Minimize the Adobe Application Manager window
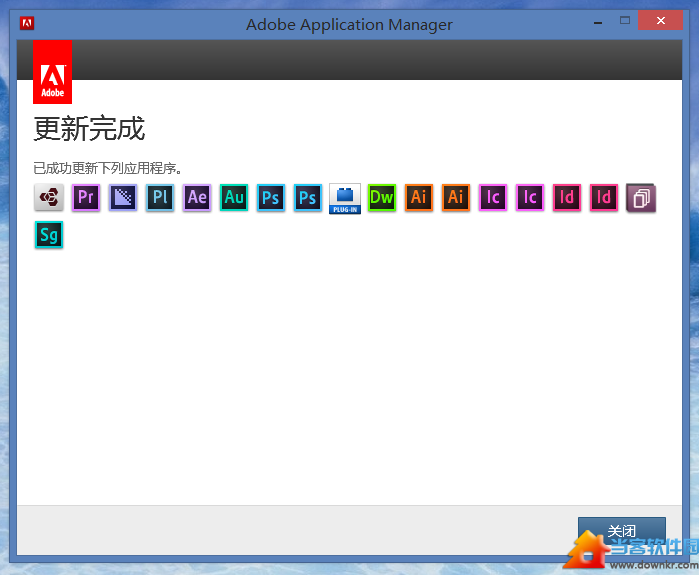The height and width of the screenshot is (575, 699). pos(598,22)
